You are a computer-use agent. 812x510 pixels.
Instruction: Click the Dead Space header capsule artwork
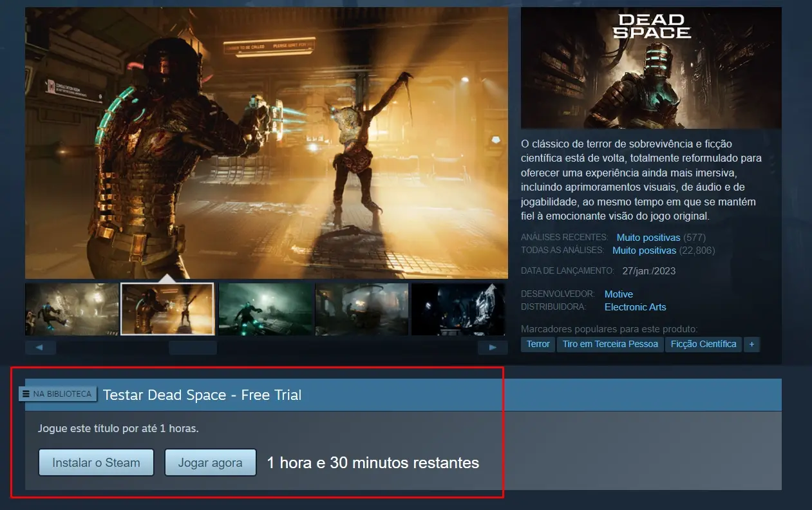point(650,68)
